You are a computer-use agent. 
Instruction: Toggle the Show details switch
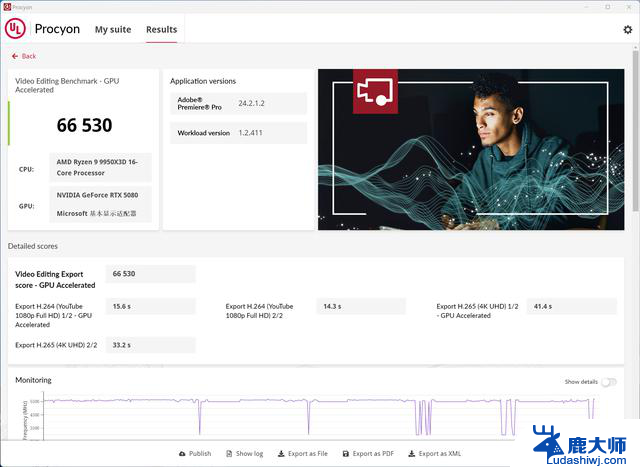coord(609,382)
